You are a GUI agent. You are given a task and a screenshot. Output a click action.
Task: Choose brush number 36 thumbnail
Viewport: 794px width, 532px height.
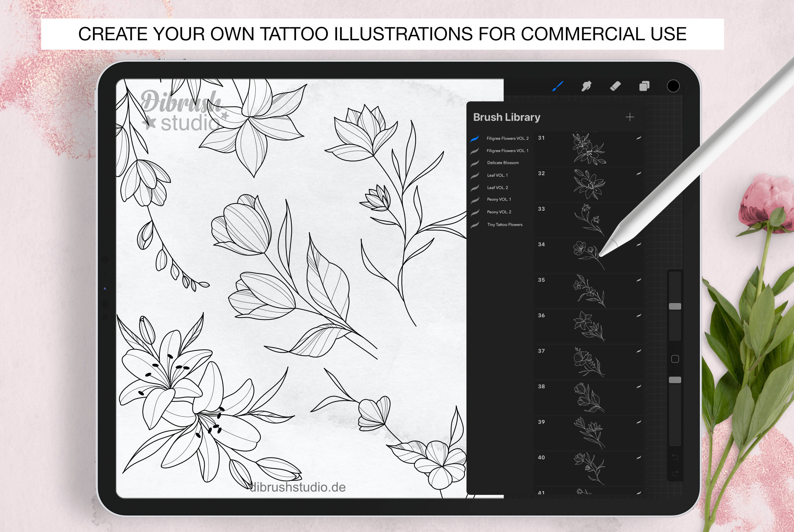[589, 326]
